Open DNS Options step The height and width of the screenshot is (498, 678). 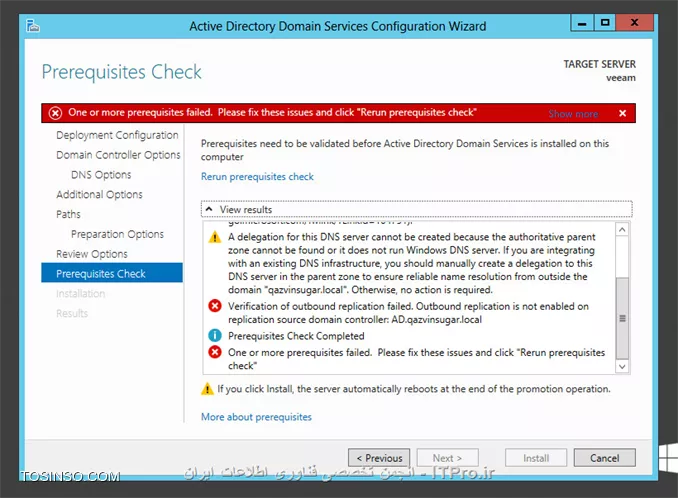click(101, 175)
